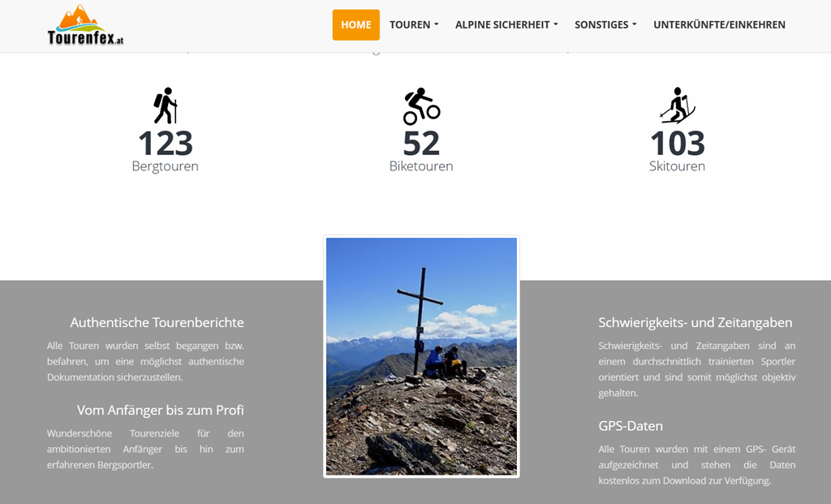This screenshot has width=831, height=504.
Task: Expand the ALPINE SICHERHEIT dropdown
Action: (x=506, y=24)
